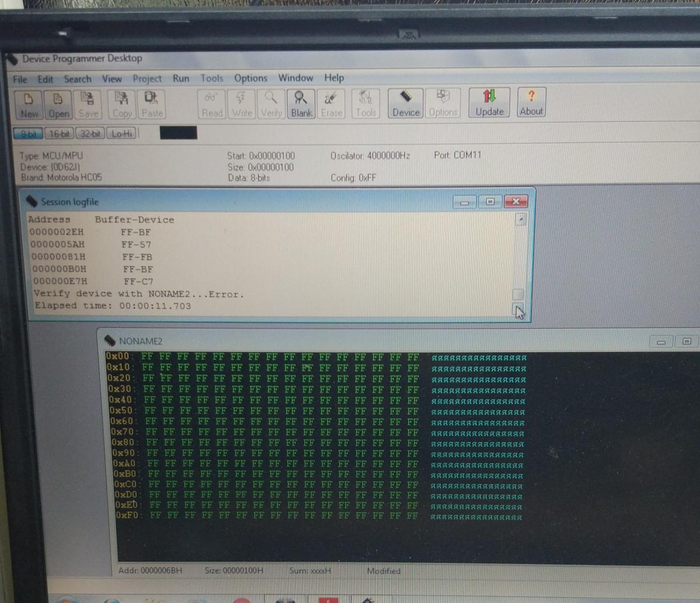Click Session logfile scrollbar down arrow
Image resolution: width=700 pixels, height=603 pixels.
click(518, 309)
